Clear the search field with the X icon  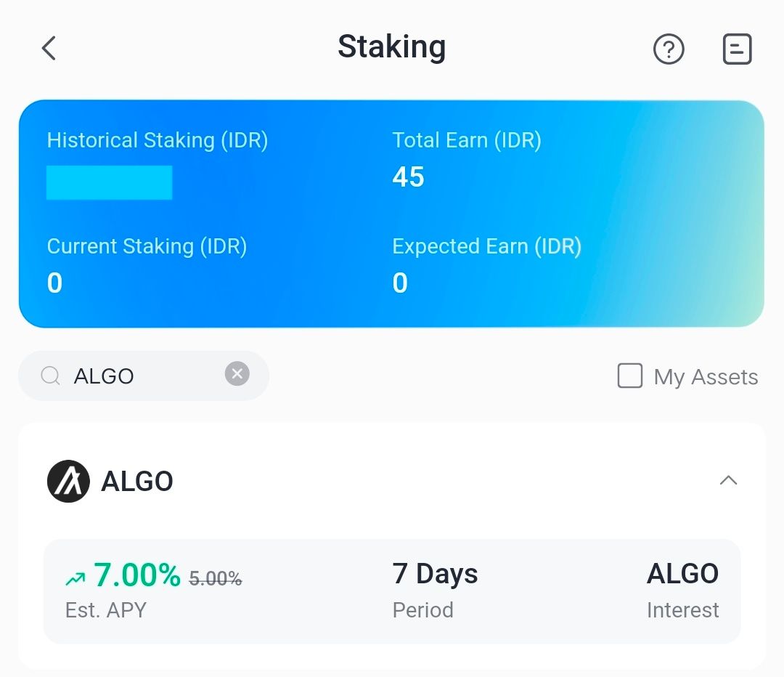[x=237, y=373]
